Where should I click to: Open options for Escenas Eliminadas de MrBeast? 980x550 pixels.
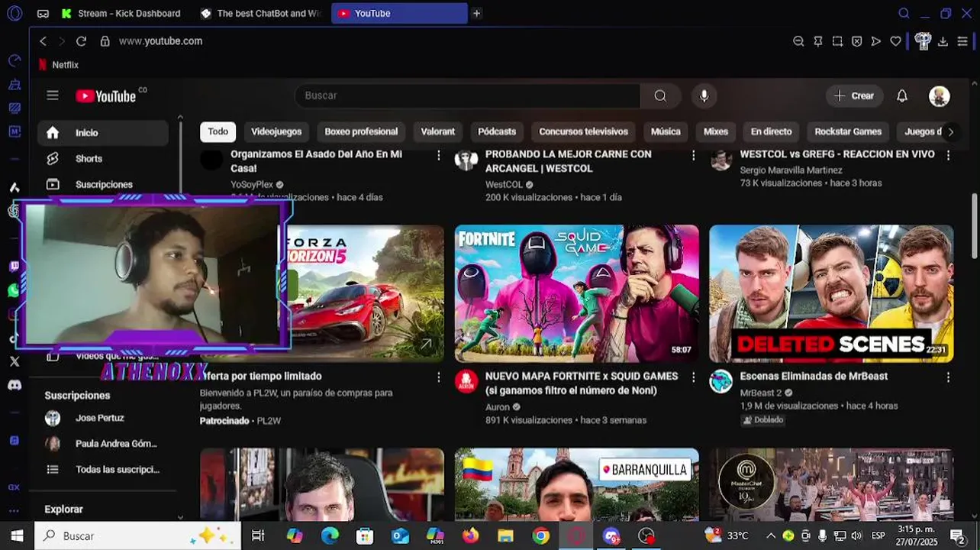tap(948, 377)
